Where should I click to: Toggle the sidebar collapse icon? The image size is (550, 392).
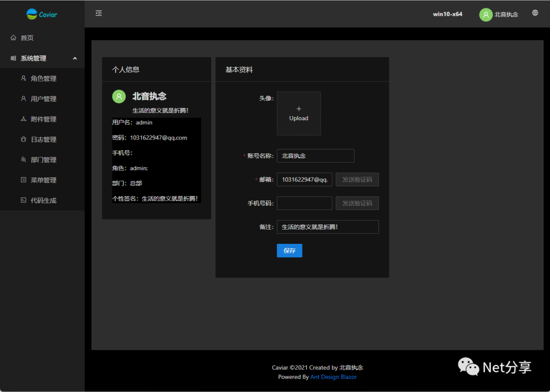[98, 13]
